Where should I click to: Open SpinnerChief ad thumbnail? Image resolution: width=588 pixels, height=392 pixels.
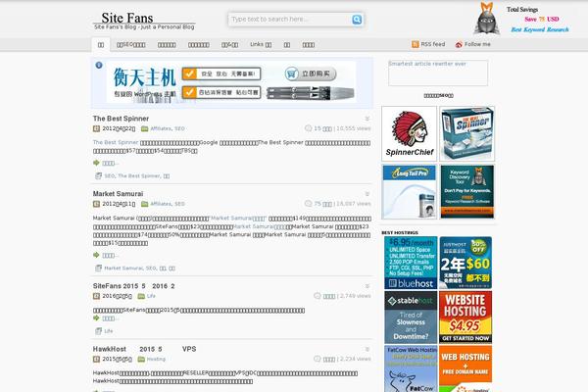point(409,133)
